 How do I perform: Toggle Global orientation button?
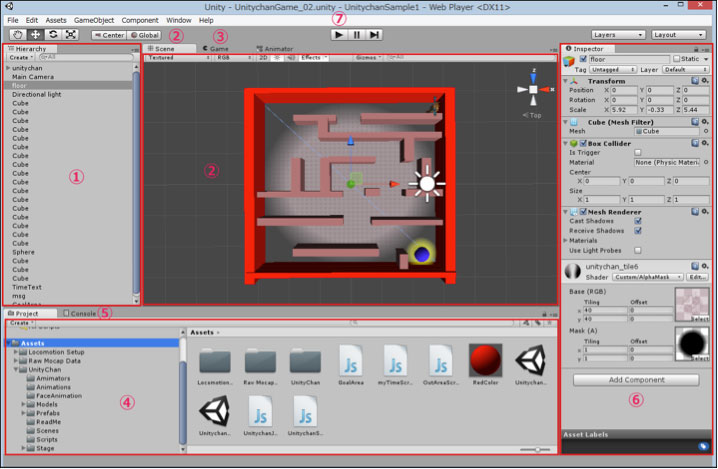point(144,35)
